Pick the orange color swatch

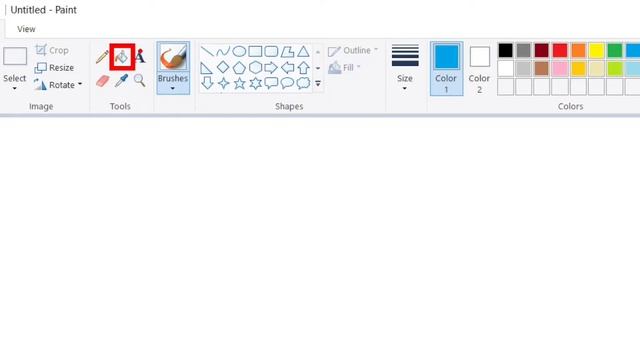click(x=578, y=51)
